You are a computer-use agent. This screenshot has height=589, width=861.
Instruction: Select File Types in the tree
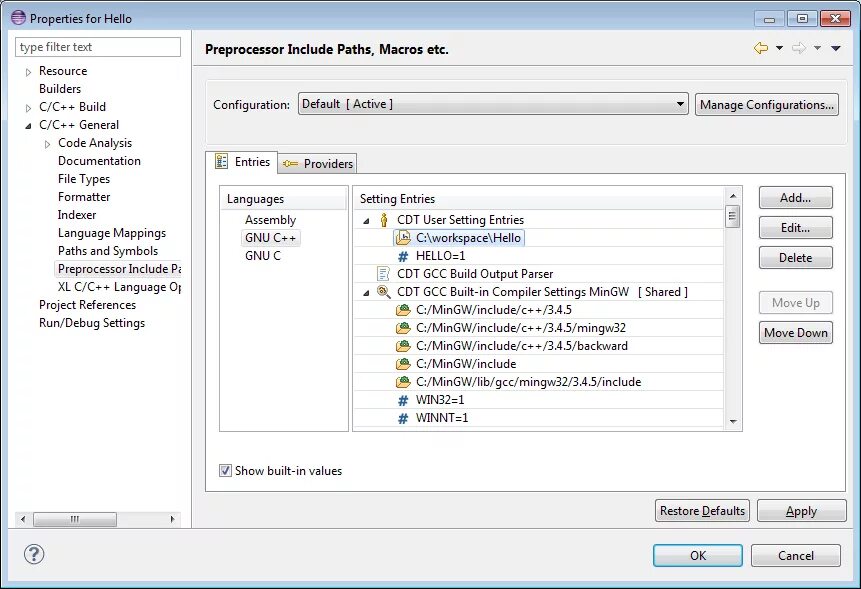pyautogui.click(x=84, y=179)
